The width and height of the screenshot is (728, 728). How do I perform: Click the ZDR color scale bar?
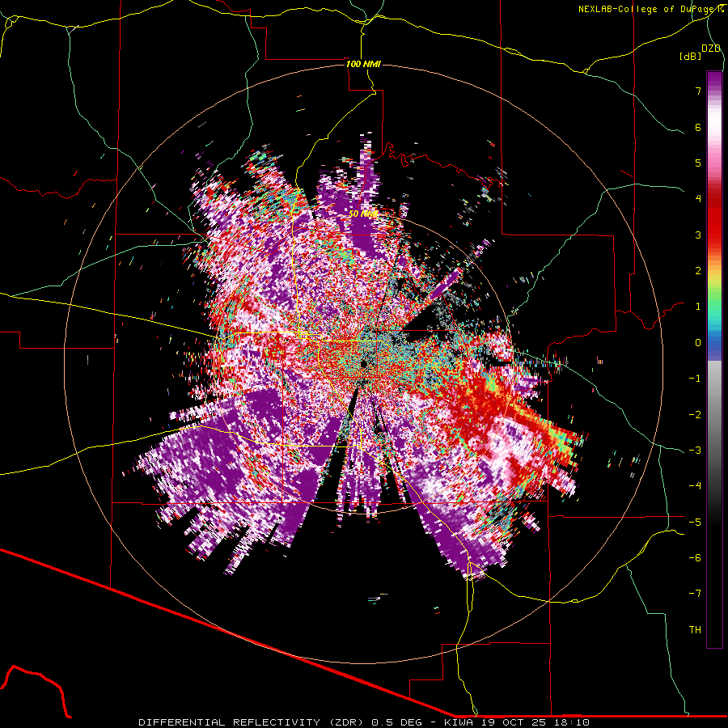tap(714, 359)
